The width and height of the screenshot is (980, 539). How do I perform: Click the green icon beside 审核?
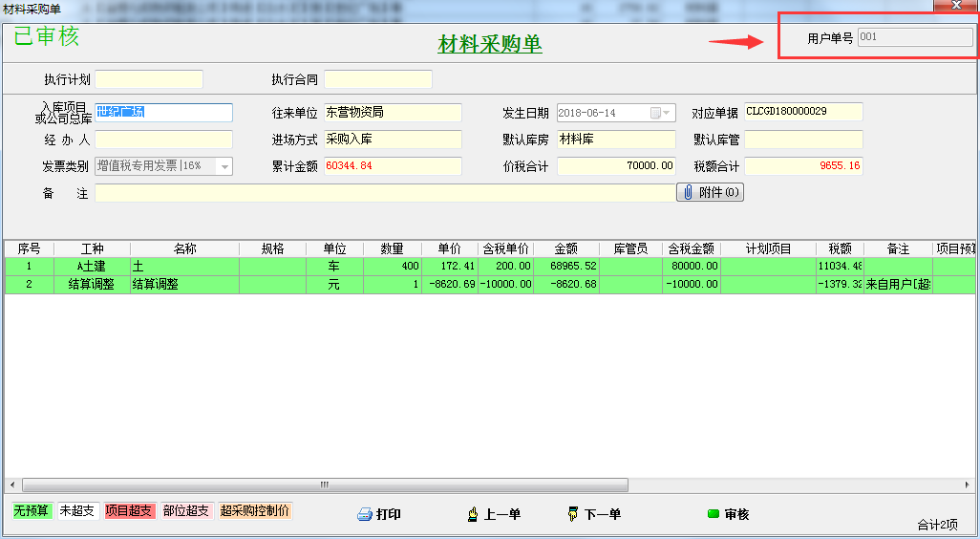click(714, 514)
